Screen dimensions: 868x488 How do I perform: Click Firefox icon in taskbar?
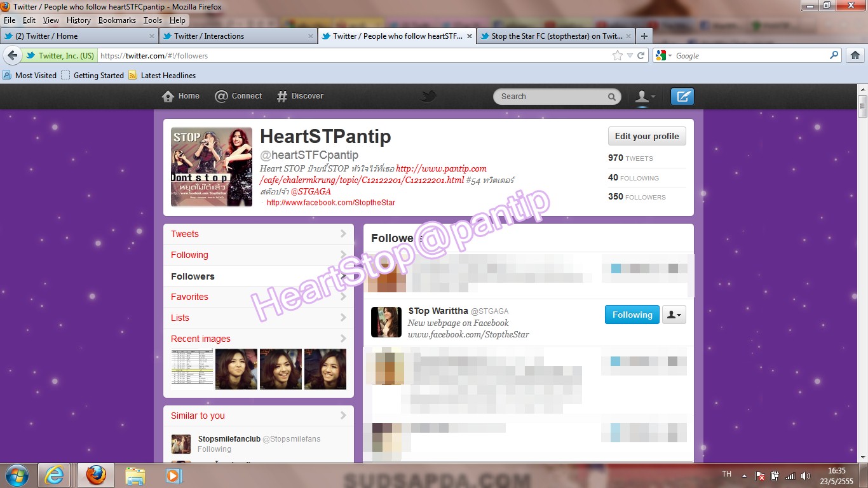[x=96, y=475]
